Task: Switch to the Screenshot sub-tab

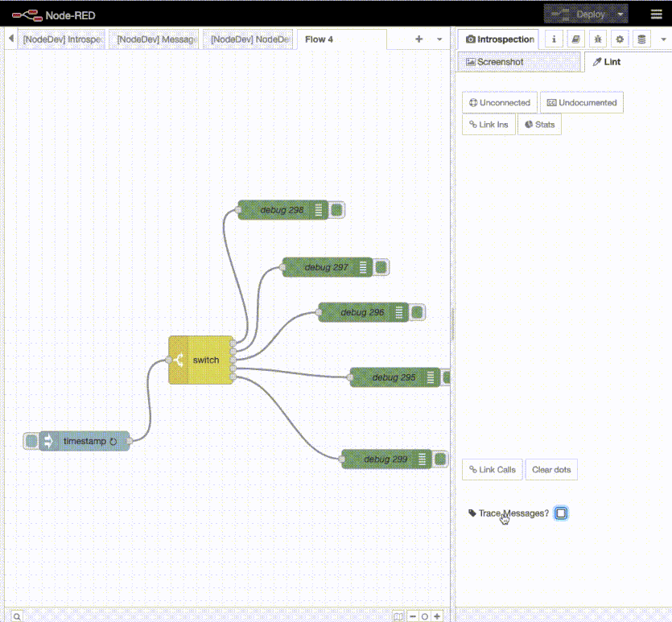Action: click(518, 62)
